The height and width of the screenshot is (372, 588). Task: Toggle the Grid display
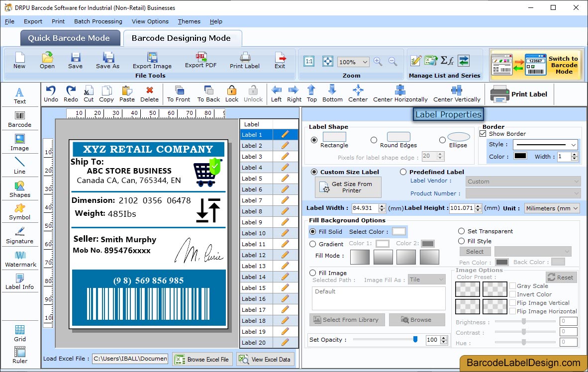[x=20, y=333]
